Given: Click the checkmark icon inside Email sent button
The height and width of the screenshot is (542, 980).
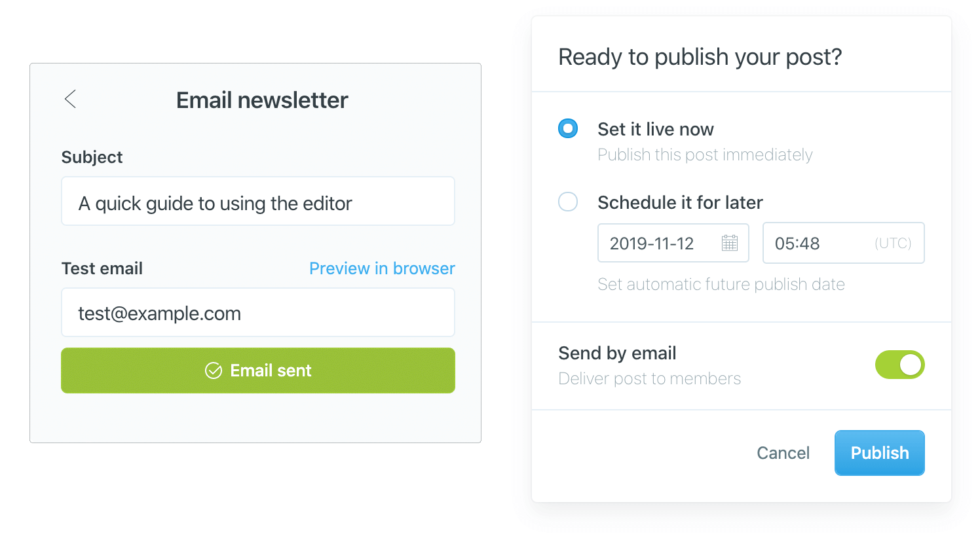Looking at the screenshot, I should tap(214, 370).
